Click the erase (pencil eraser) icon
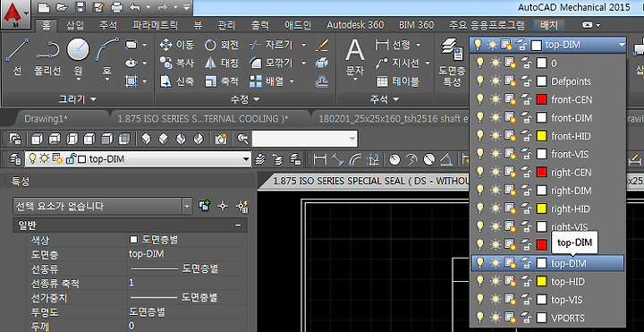The image size is (644, 332). coord(322,45)
